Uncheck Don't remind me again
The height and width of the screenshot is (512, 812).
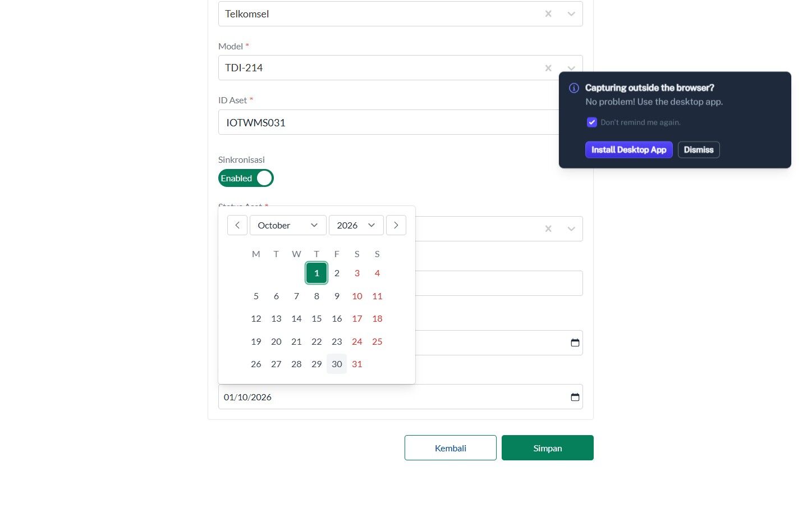coord(592,122)
